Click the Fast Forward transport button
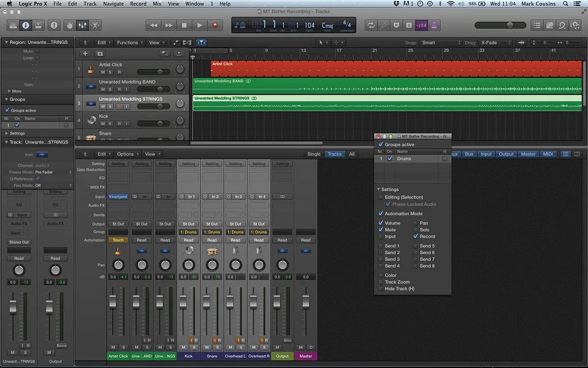588x368 pixels. 169,25
